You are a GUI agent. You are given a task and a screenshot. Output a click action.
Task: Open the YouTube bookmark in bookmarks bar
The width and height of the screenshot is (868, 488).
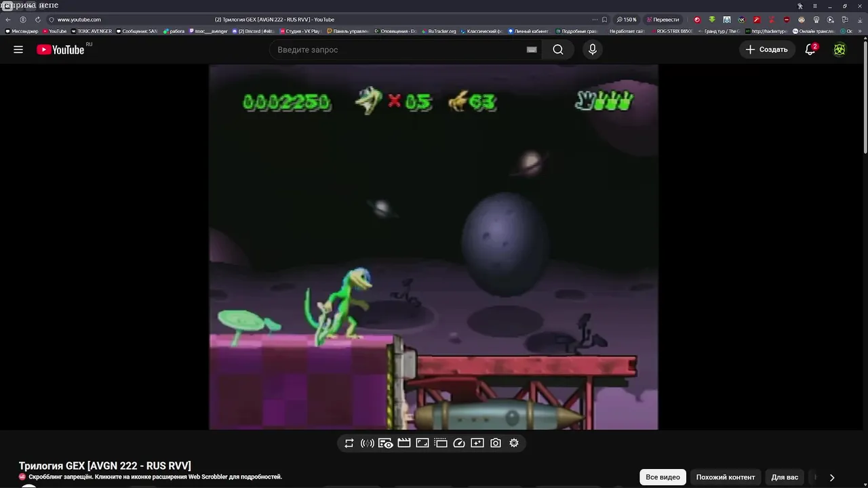click(x=55, y=31)
